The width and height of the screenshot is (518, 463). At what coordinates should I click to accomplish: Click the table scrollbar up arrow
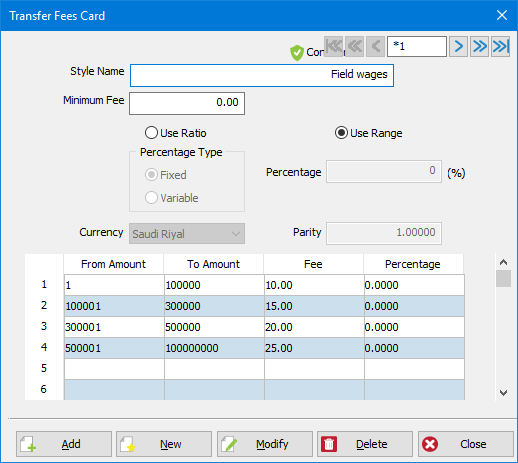coord(503,262)
